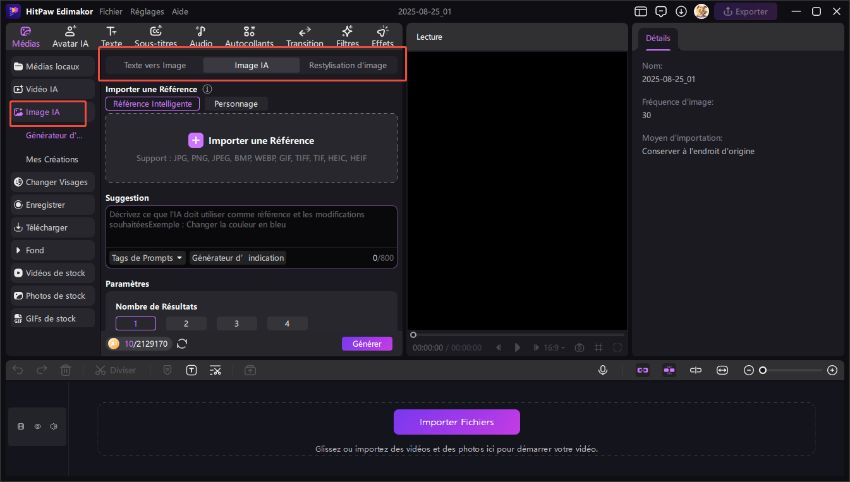Screen dimensions: 850x482
Task: Click the add text T icon
Action: coord(191,370)
